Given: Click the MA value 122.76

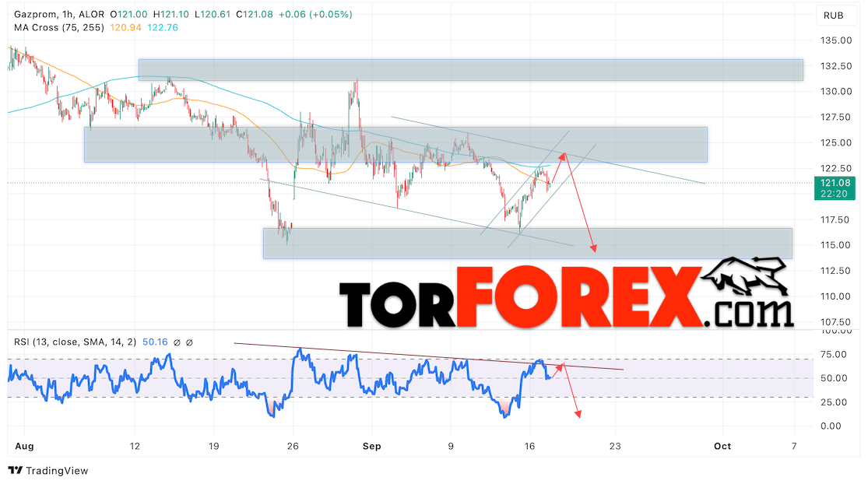Looking at the screenshot, I should [163, 28].
